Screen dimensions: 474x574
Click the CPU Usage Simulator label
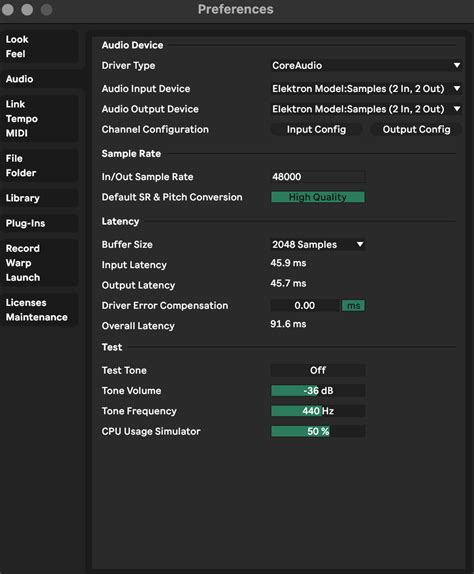pyautogui.click(x=151, y=431)
